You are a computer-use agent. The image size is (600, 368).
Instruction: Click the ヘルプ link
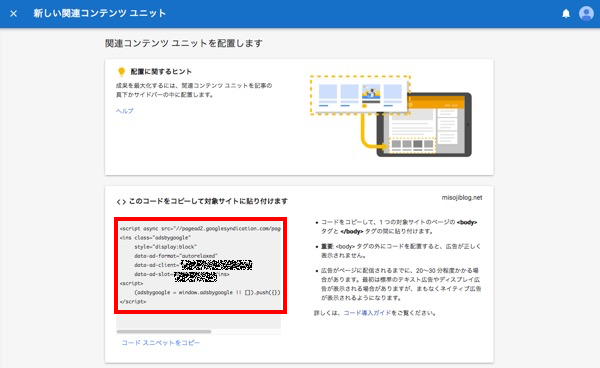124,111
